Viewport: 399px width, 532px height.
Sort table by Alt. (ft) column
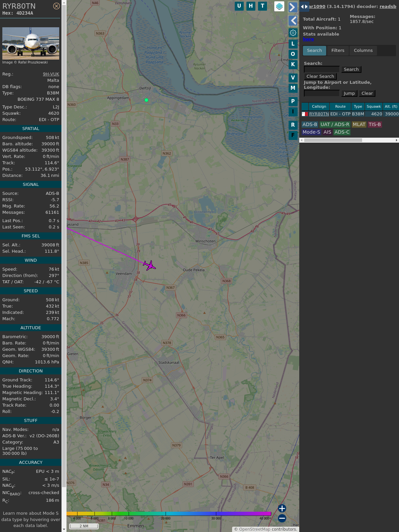tap(391, 106)
